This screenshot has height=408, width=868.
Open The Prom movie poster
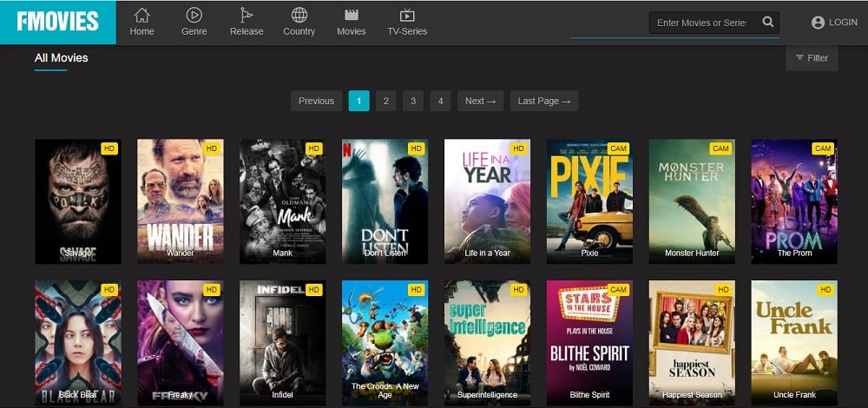coord(794,201)
